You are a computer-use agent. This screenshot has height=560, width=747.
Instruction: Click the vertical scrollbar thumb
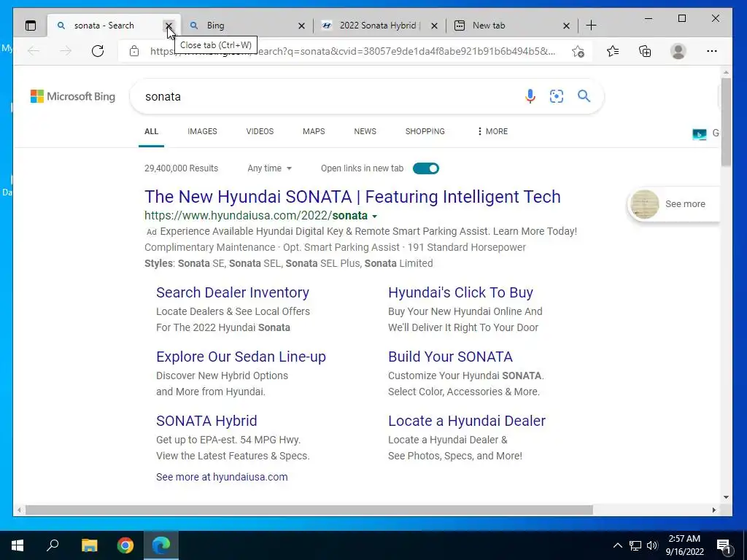(726, 122)
